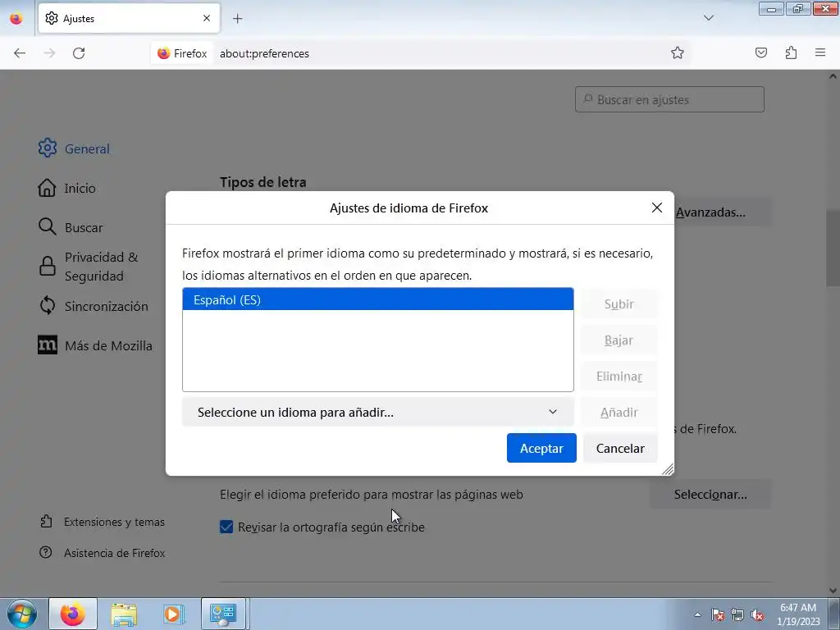Open the Más de Mozilla logo icon
The width and height of the screenshot is (840, 630).
click(x=47, y=345)
